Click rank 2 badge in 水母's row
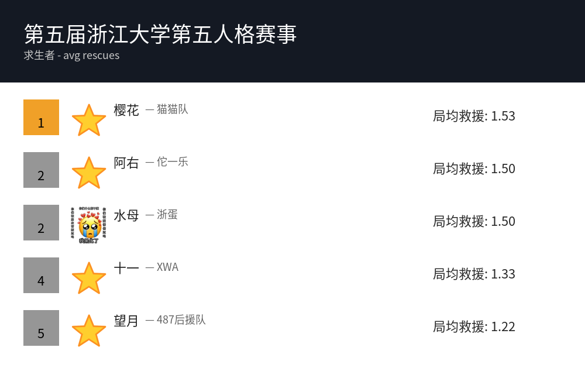The image size is (585, 392). click(41, 222)
